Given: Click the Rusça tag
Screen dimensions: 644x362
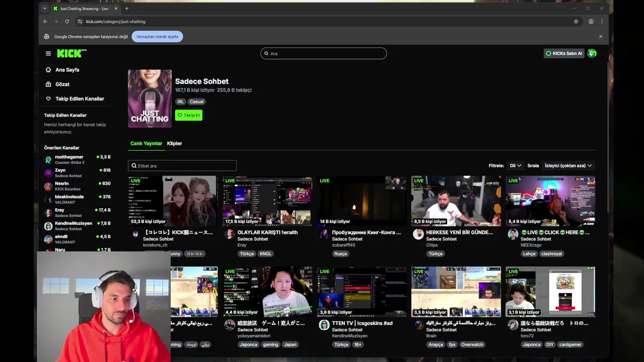Looking at the screenshot, I should (x=341, y=254).
